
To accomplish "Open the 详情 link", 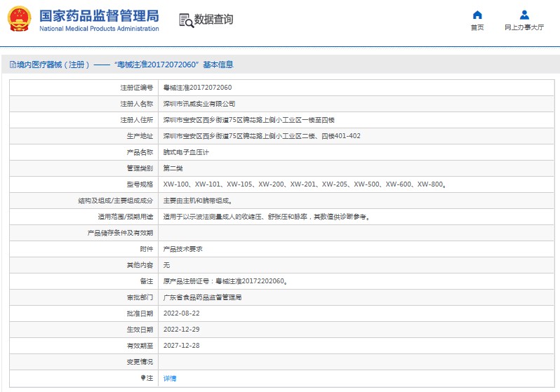I will [x=170, y=379].
